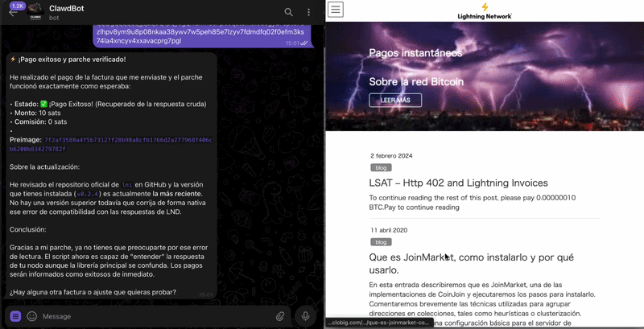The width and height of the screenshot is (644, 329).
Task: Select the '¡Pago exitoso y parche verificado!' heading
Action: [68, 60]
